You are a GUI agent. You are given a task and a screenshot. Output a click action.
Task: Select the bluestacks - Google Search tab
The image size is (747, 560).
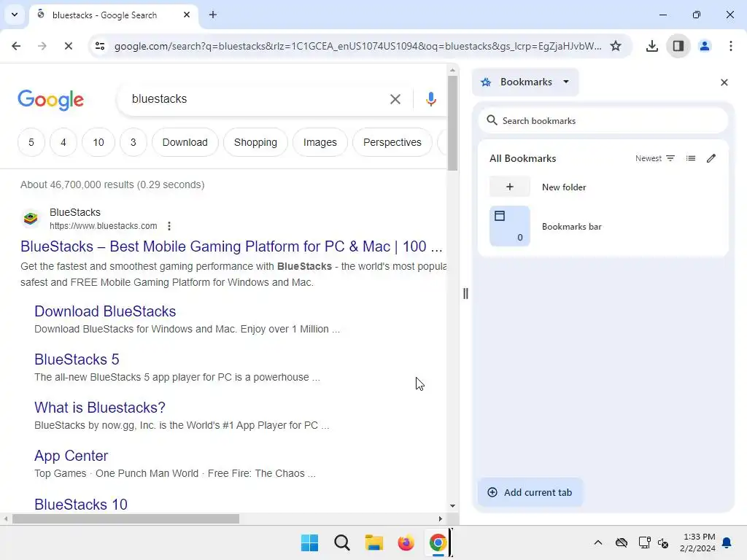coord(113,15)
